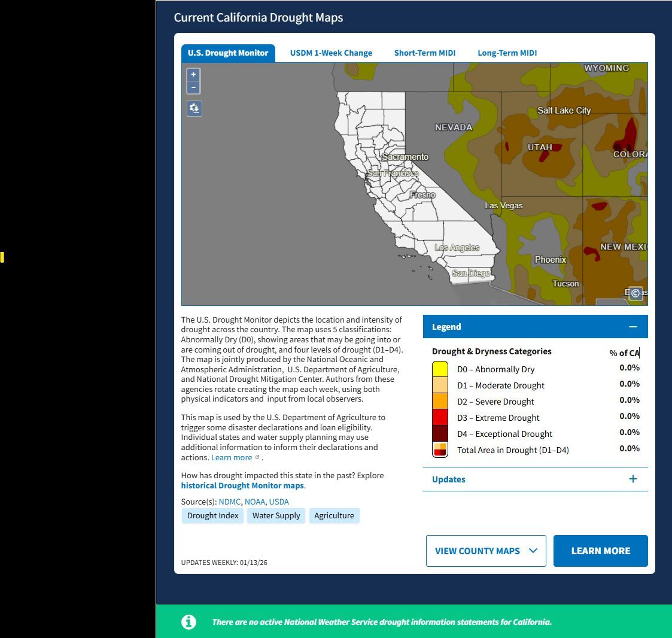Switch to the Long-Term MIDI tab
The width and height of the screenshot is (672, 638).
507,53
